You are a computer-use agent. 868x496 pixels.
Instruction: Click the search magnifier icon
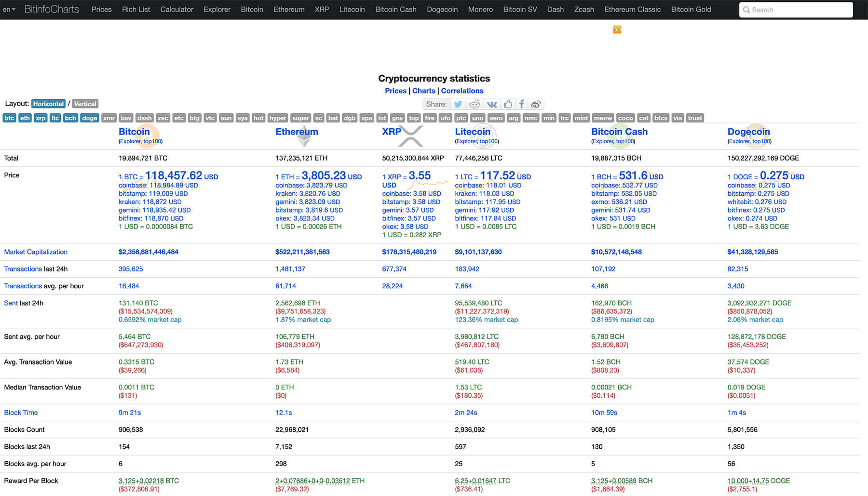pyautogui.click(x=746, y=10)
